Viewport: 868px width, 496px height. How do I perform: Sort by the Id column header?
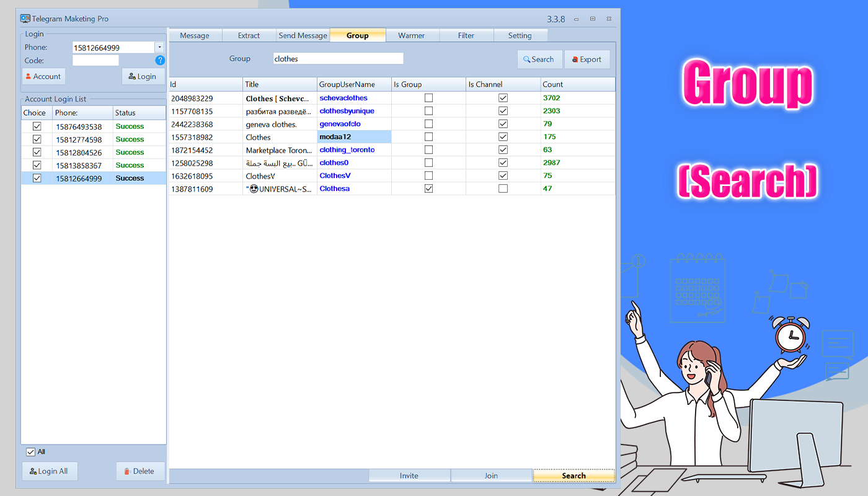pos(206,84)
